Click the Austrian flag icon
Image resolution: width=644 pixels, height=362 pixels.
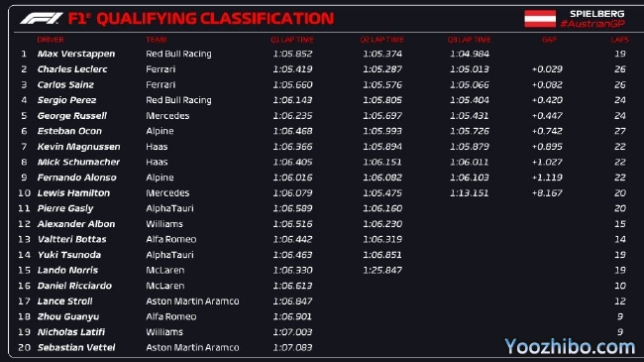coord(540,19)
